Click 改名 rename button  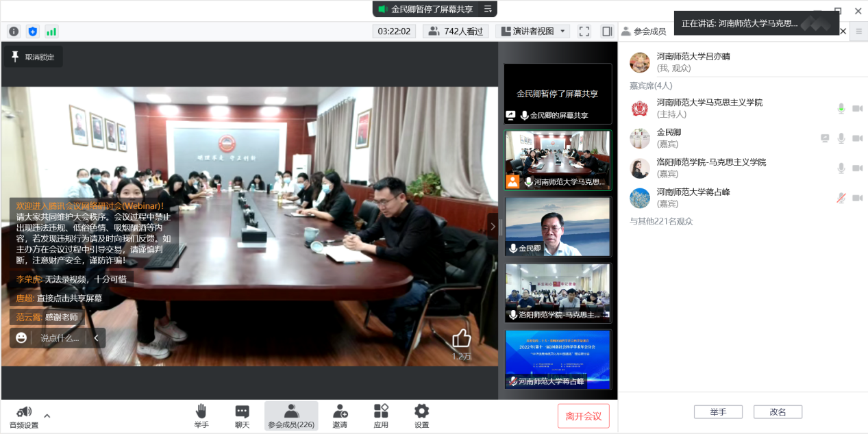point(778,412)
